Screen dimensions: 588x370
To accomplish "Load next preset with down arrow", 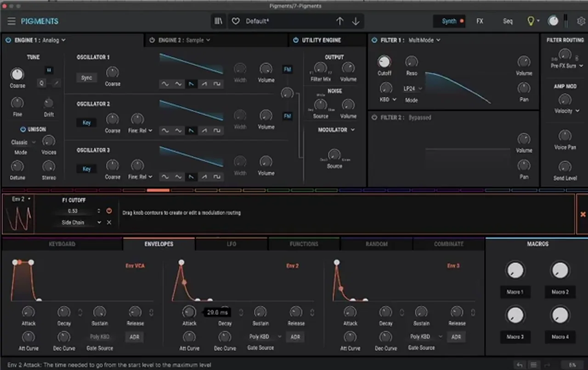I will 356,21.
